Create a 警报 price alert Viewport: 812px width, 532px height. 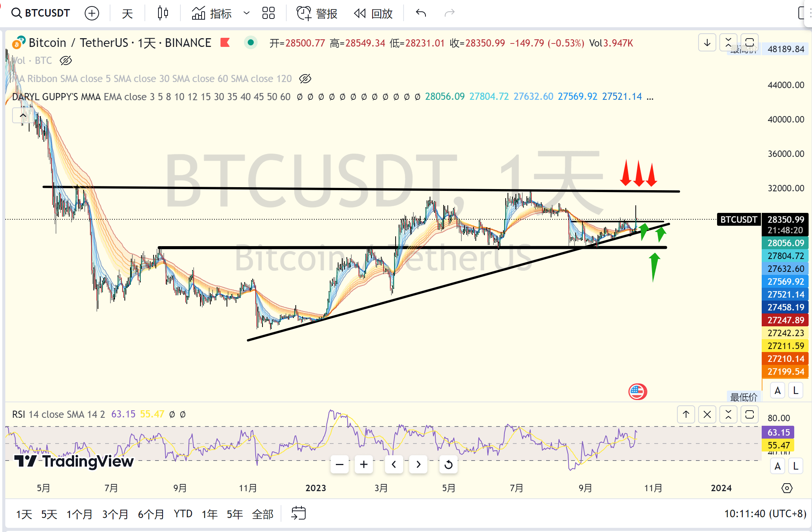point(317,13)
